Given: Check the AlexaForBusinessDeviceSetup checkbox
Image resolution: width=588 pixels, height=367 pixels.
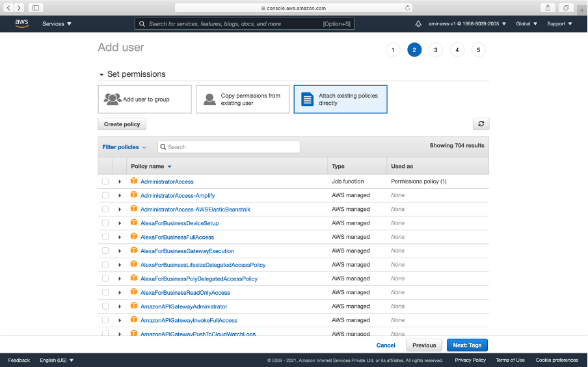Looking at the screenshot, I should [x=105, y=223].
